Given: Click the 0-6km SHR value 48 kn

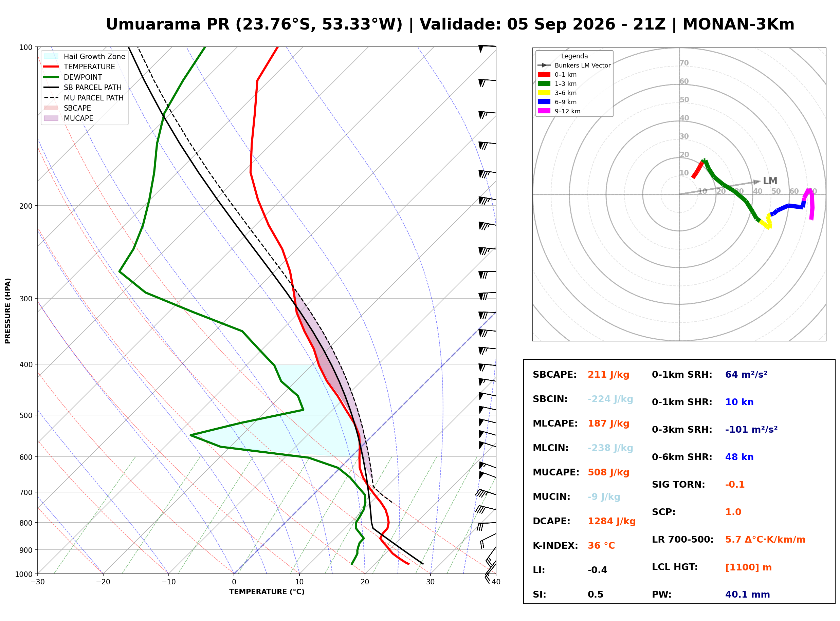Looking at the screenshot, I should click(739, 457).
